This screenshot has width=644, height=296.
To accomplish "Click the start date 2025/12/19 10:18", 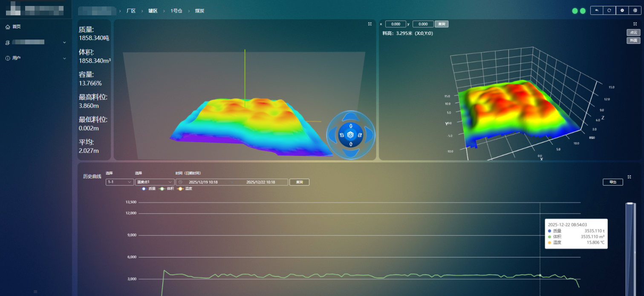I will pos(203,182).
